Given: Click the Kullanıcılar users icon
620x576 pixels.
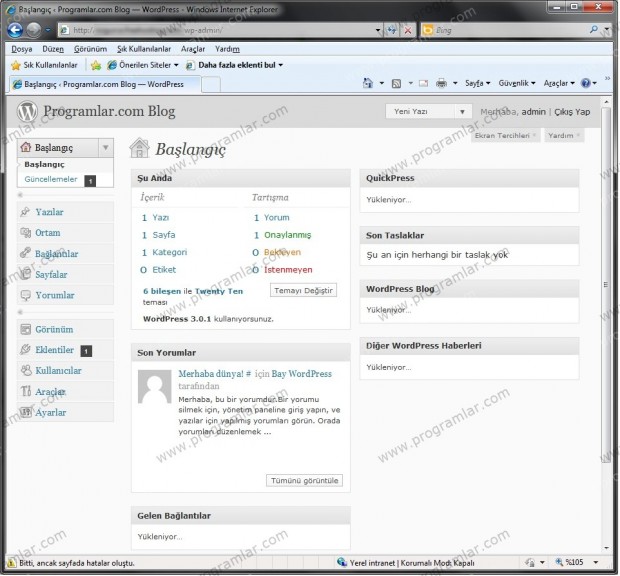Looking at the screenshot, I should (26, 370).
